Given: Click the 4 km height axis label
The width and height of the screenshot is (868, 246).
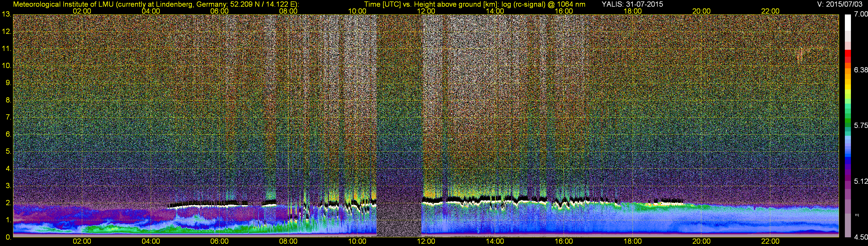Looking at the screenshot, I should (x=8, y=168).
